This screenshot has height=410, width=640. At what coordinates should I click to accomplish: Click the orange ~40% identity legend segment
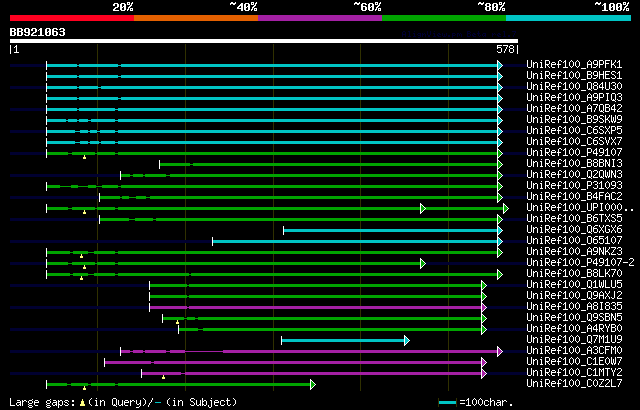click(196, 18)
